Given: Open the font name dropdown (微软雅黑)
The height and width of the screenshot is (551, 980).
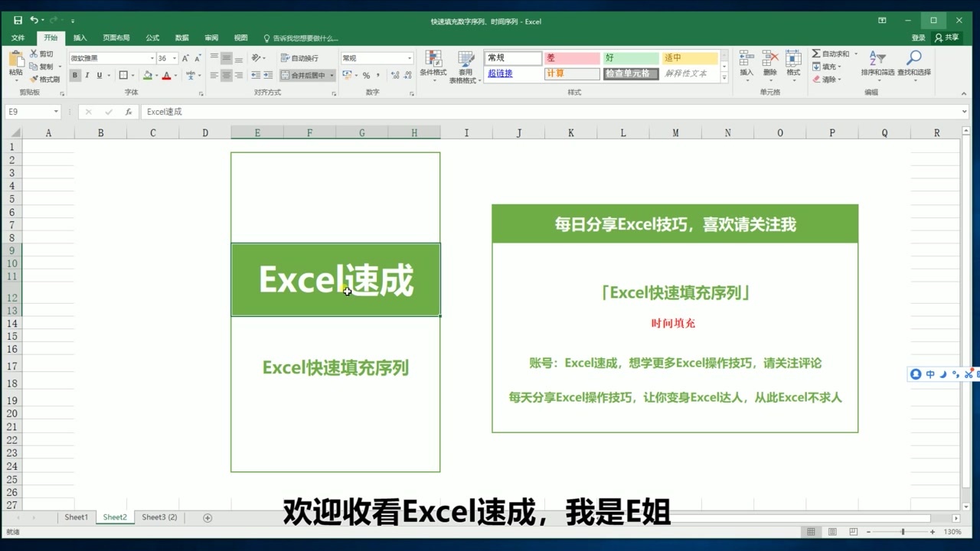Looking at the screenshot, I should [152, 58].
